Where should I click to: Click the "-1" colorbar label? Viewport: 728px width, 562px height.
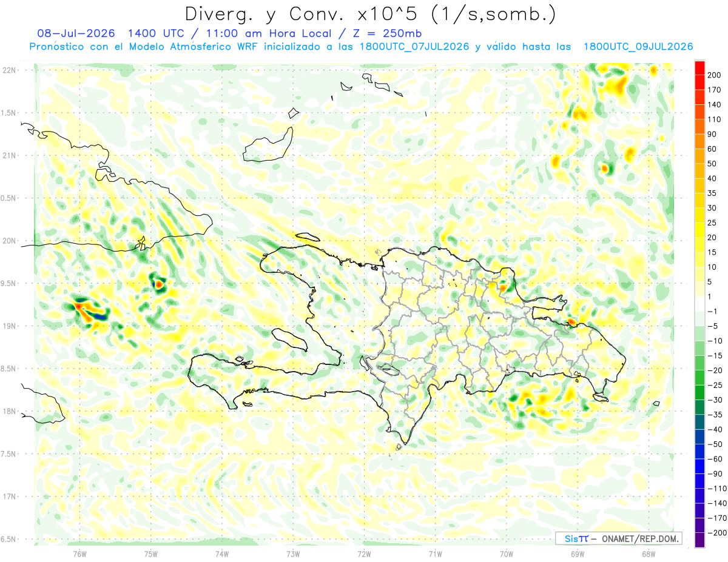[713, 311]
